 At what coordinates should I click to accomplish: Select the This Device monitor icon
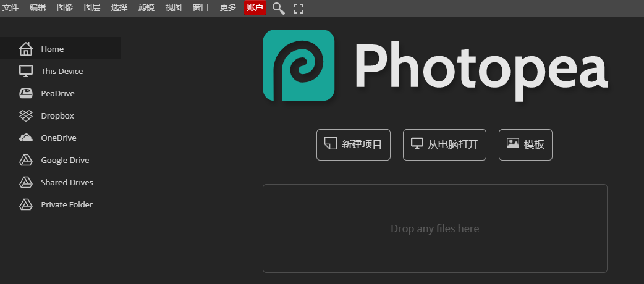tap(26, 71)
